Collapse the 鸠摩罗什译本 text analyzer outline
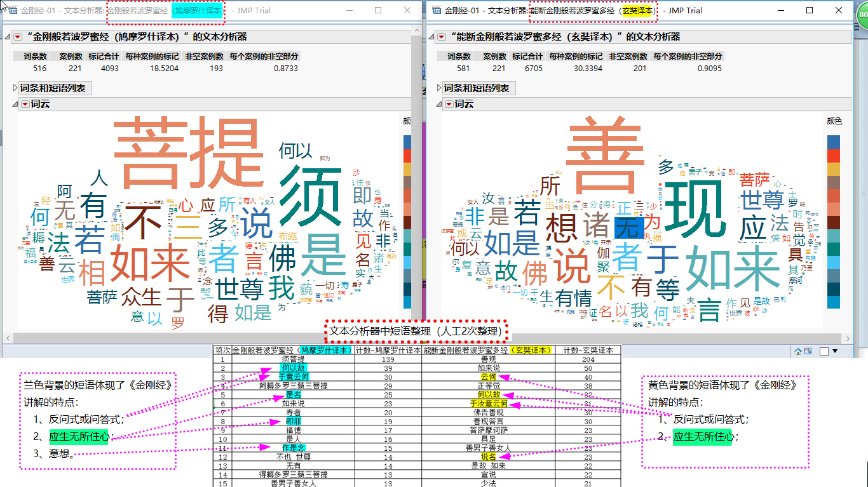 (8, 37)
